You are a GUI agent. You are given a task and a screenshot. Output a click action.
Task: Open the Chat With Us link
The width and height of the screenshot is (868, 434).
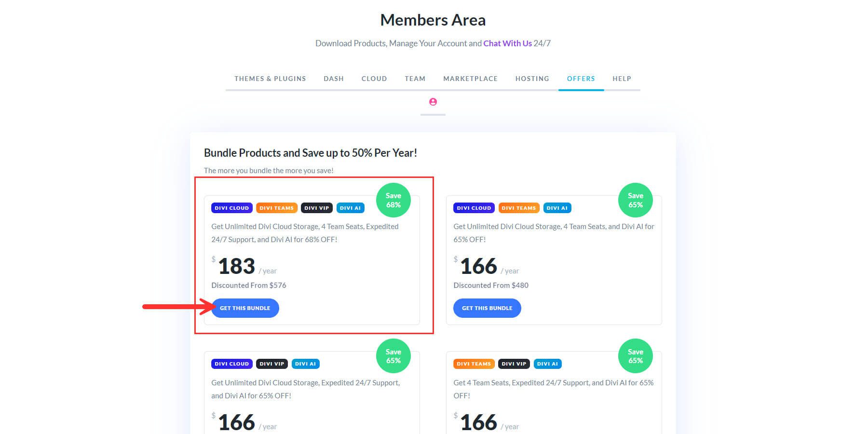[507, 43]
